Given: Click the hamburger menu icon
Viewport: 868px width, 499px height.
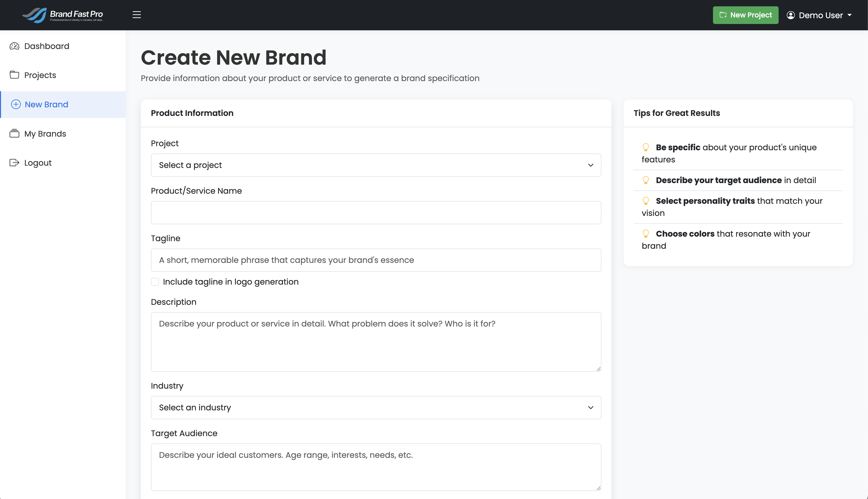Looking at the screenshot, I should click(137, 15).
